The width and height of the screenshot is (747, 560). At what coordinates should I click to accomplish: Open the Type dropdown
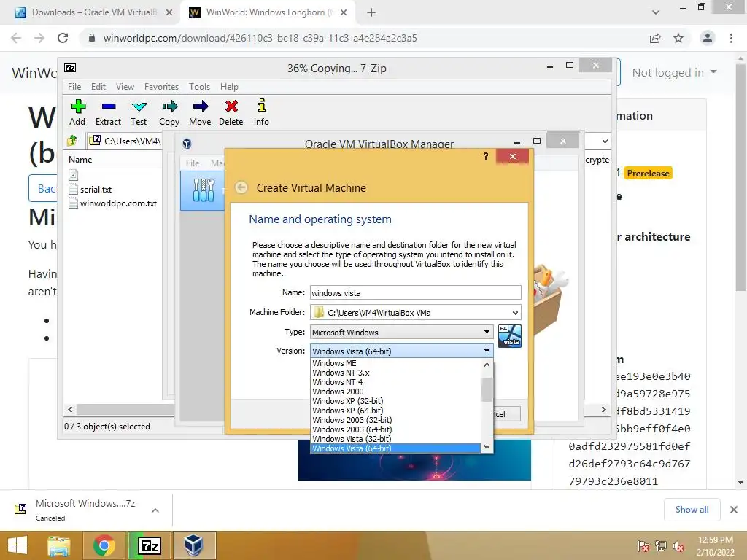pyautogui.click(x=402, y=332)
